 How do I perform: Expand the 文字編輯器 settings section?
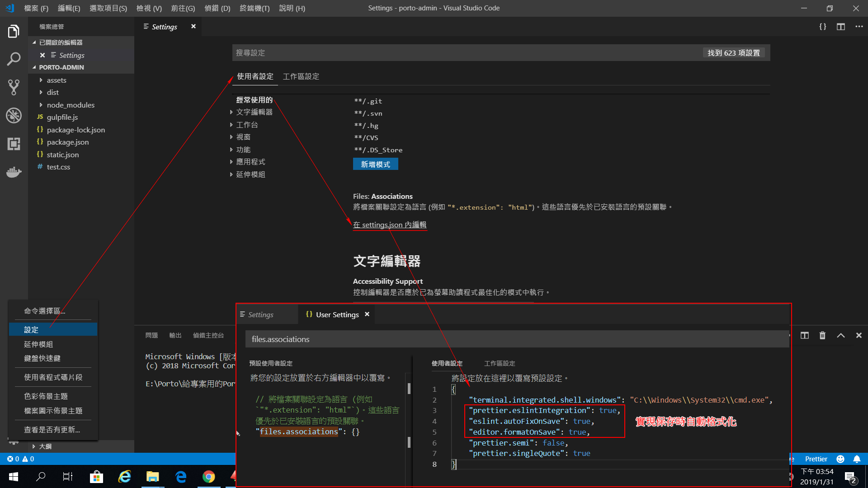[254, 112]
